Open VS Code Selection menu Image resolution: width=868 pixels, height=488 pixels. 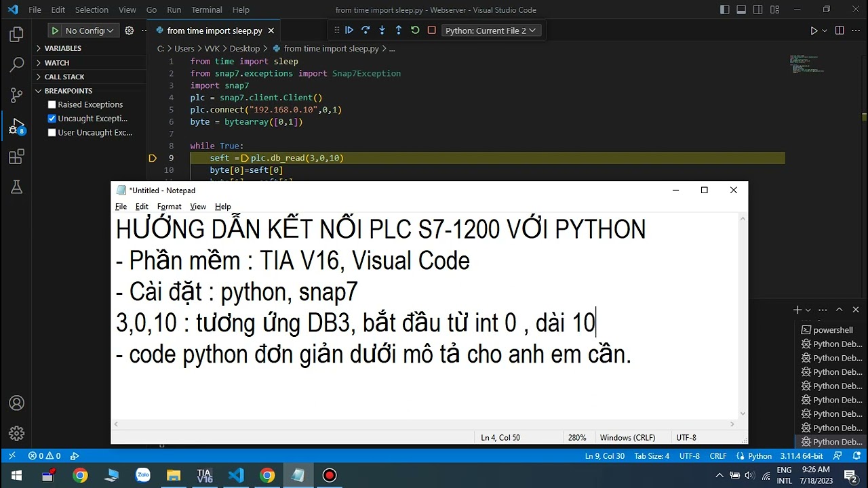(x=92, y=9)
